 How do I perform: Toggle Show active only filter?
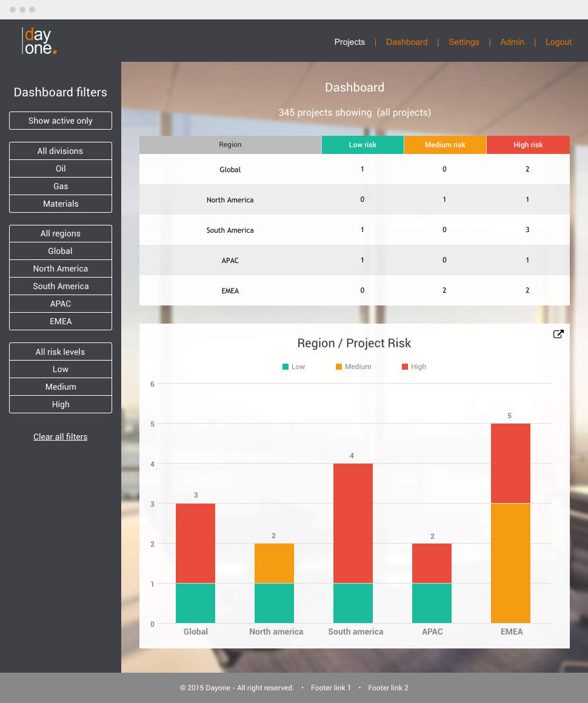[61, 121]
